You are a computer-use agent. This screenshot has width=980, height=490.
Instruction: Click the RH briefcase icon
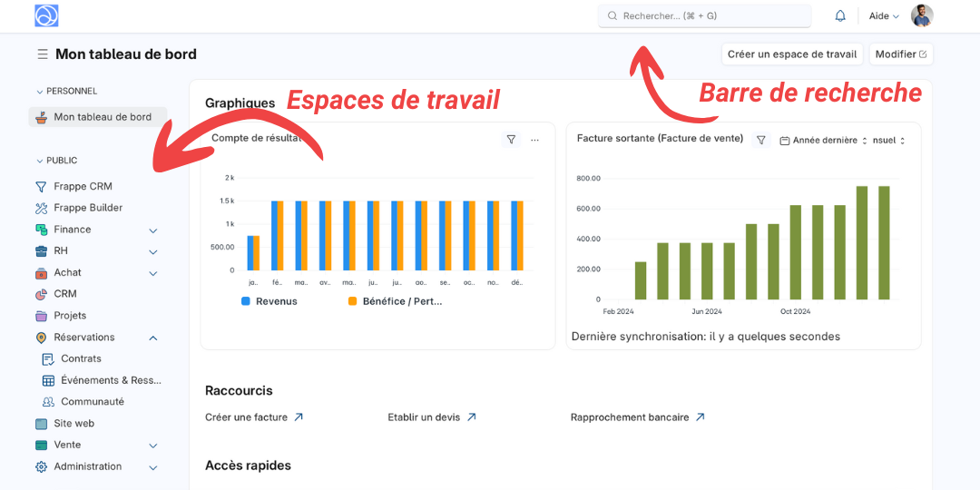click(41, 251)
